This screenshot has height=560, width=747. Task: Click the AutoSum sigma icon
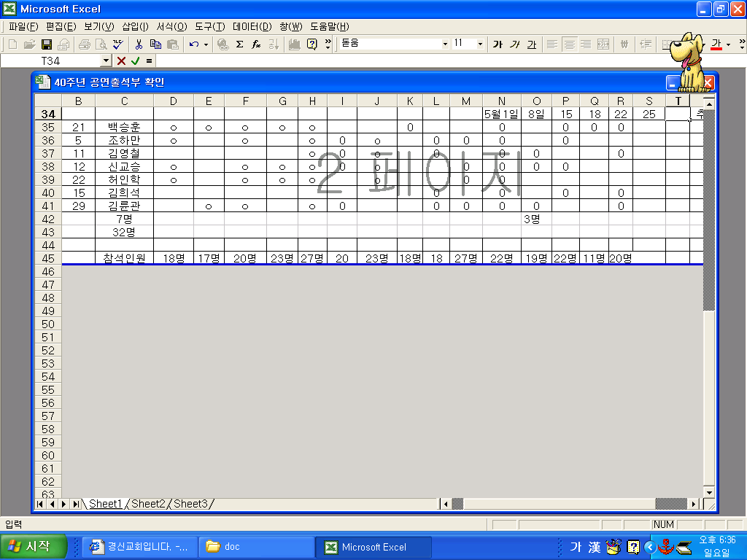(240, 44)
